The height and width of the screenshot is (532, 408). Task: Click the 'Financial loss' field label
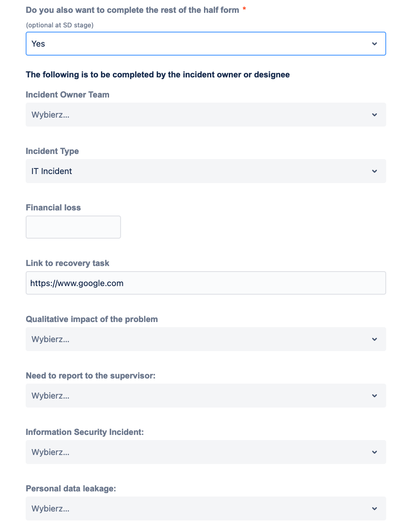(53, 207)
